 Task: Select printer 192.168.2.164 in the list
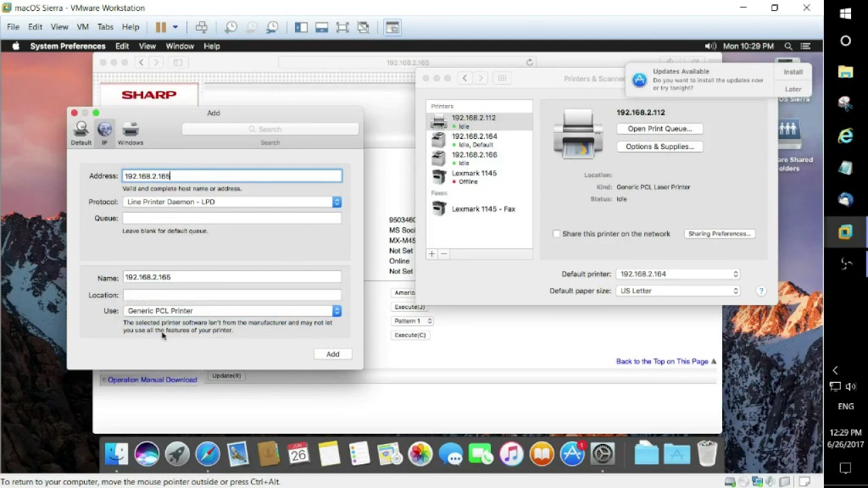click(x=480, y=140)
